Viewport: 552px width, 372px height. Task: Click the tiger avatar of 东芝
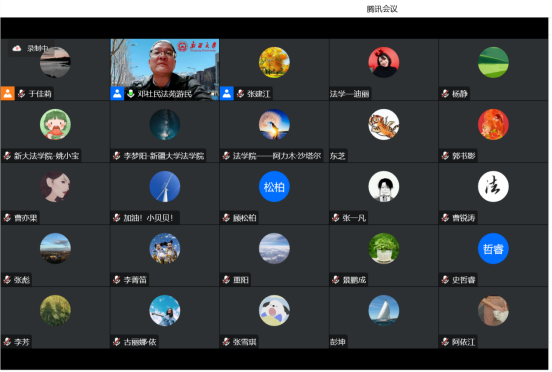384,124
